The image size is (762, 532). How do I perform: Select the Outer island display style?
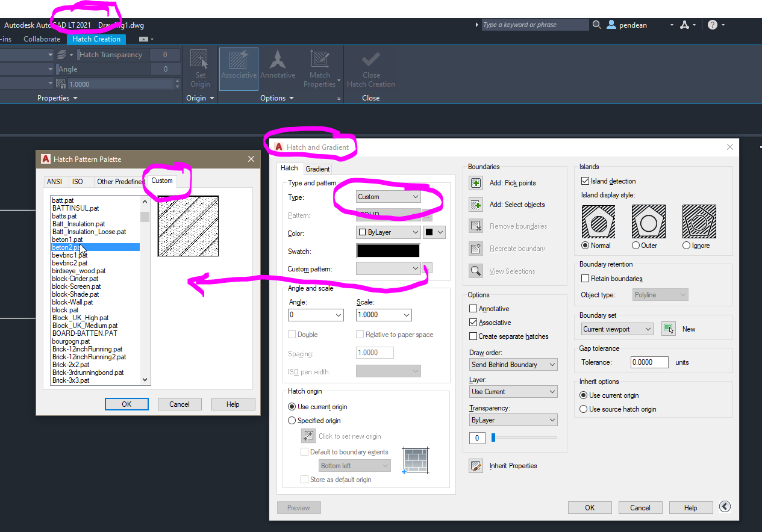637,245
